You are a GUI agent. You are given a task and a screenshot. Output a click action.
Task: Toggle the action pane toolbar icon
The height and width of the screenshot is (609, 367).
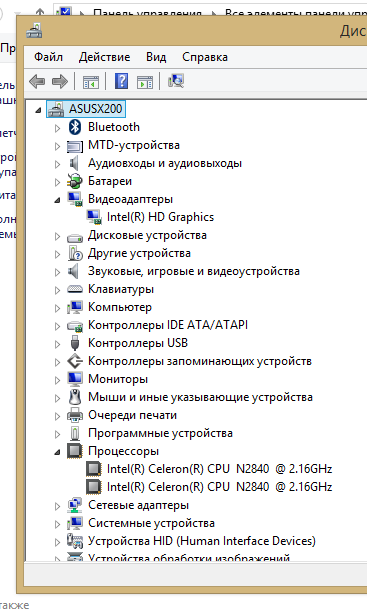point(145,82)
